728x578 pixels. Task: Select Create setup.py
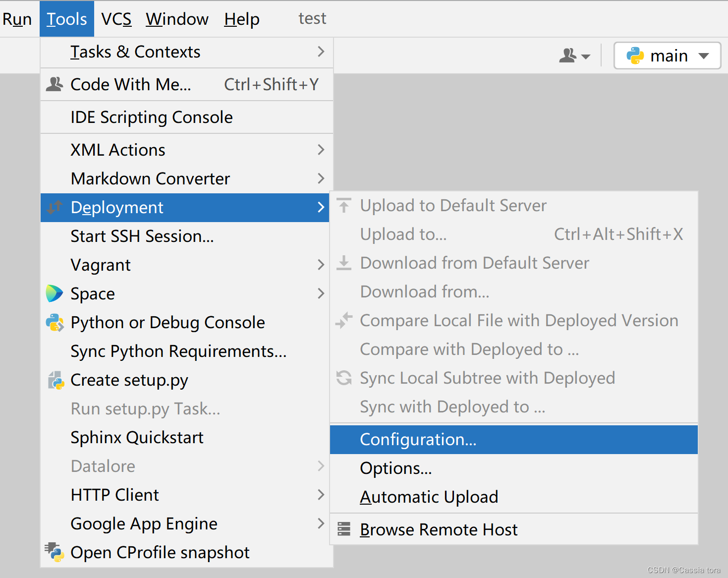coord(185,380)
